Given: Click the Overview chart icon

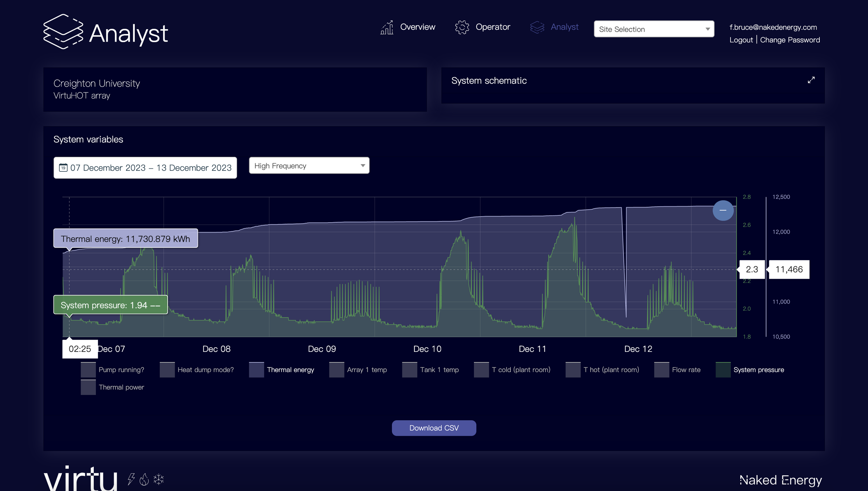Looking at the screenshot, I should pos(387,27).
